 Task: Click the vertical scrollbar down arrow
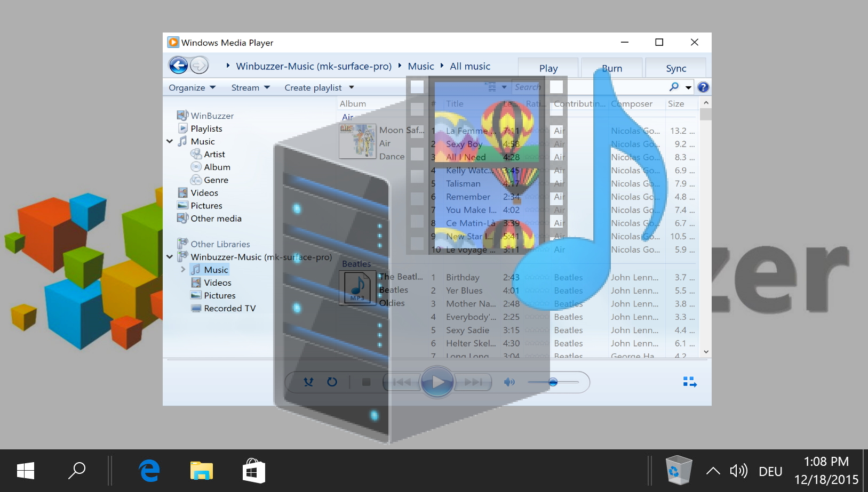pos(705,351)
